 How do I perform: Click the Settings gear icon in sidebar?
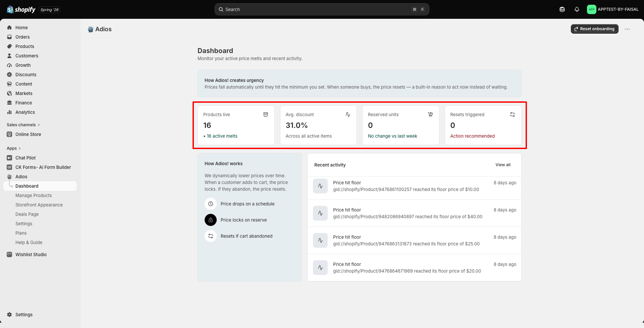(9, 315)
